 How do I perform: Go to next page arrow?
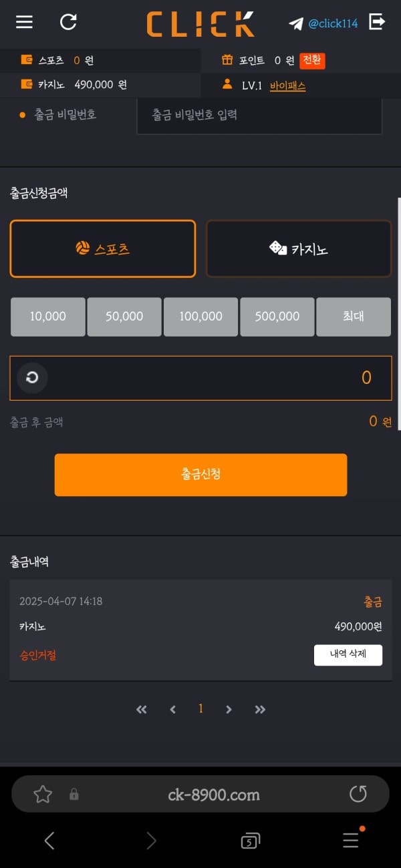(x=229, y=710)
